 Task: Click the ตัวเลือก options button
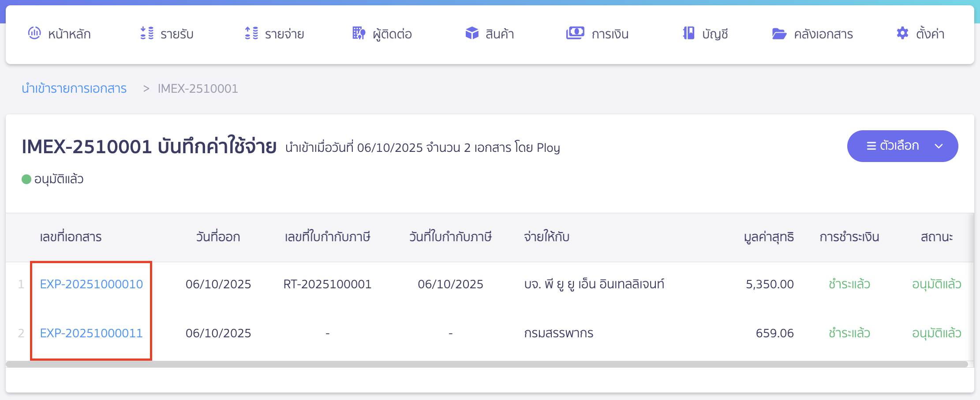pos(902,146)
